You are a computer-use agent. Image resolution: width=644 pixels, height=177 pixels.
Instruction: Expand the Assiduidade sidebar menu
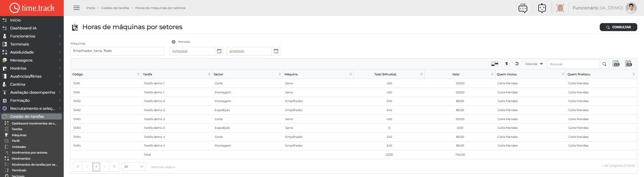click(x=32, y=52)
